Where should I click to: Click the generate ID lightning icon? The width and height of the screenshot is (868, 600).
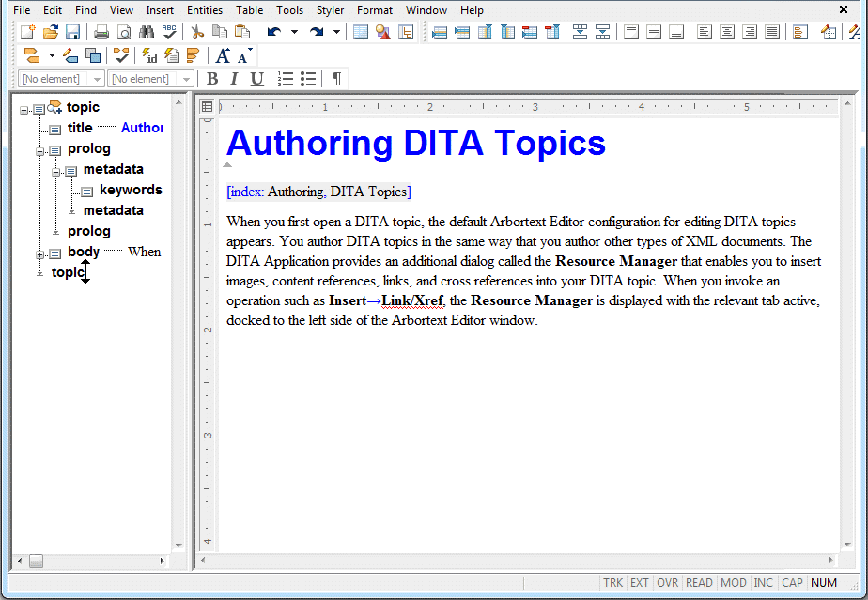tap(149, 55)
